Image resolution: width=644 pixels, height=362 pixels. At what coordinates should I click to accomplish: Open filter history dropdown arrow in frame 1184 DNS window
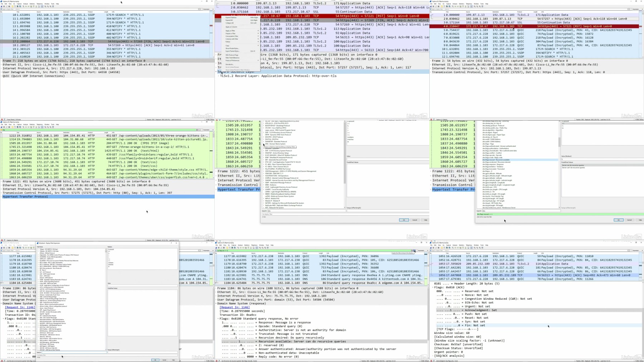tap(417, 251)
